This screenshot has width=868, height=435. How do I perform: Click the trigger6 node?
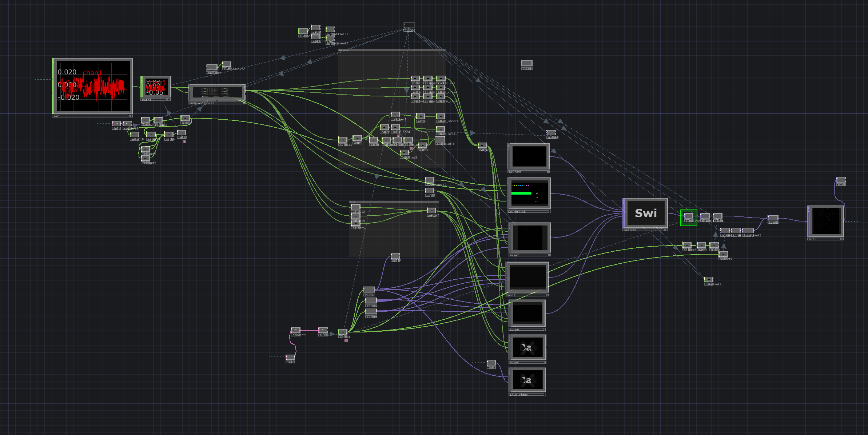click(146, 149)
